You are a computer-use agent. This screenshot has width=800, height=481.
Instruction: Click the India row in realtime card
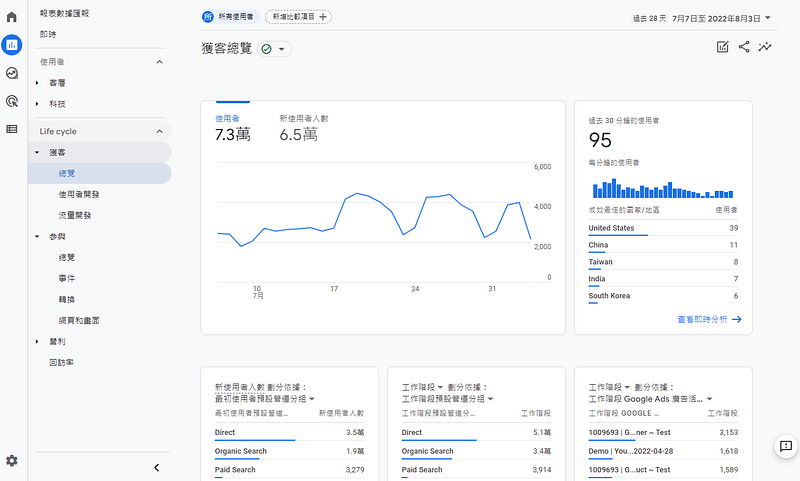pos(663,279)
